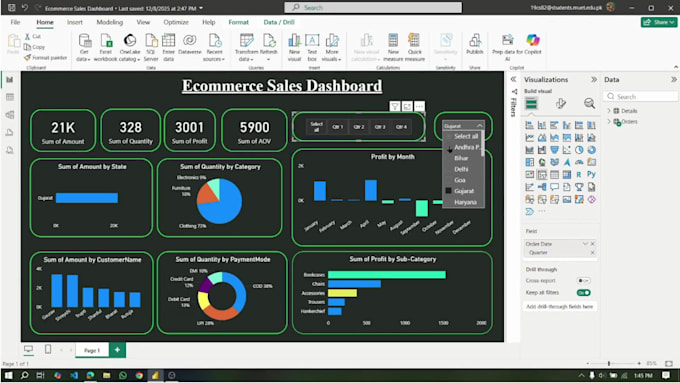Insert a New visual

tap(294, 47)
